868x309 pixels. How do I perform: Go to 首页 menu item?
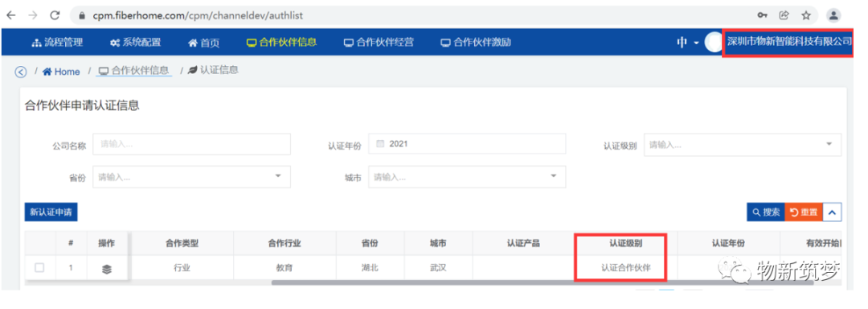(204, 43)
